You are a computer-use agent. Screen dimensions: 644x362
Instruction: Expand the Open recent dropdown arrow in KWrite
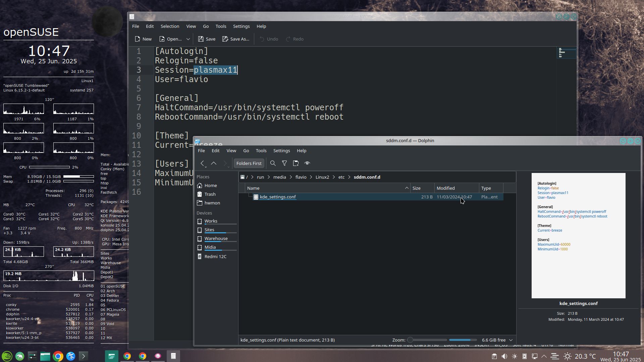[x=188, y=39]
